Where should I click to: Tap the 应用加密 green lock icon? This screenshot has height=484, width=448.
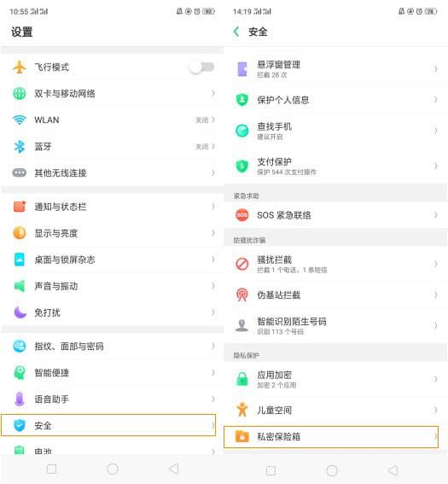[x=241, y=379]
